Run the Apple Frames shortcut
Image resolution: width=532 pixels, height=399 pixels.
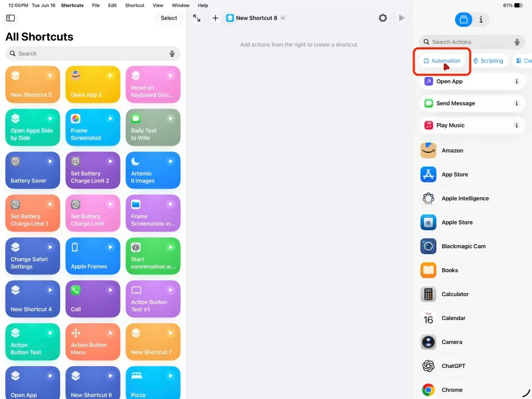(x=110, y=247)
